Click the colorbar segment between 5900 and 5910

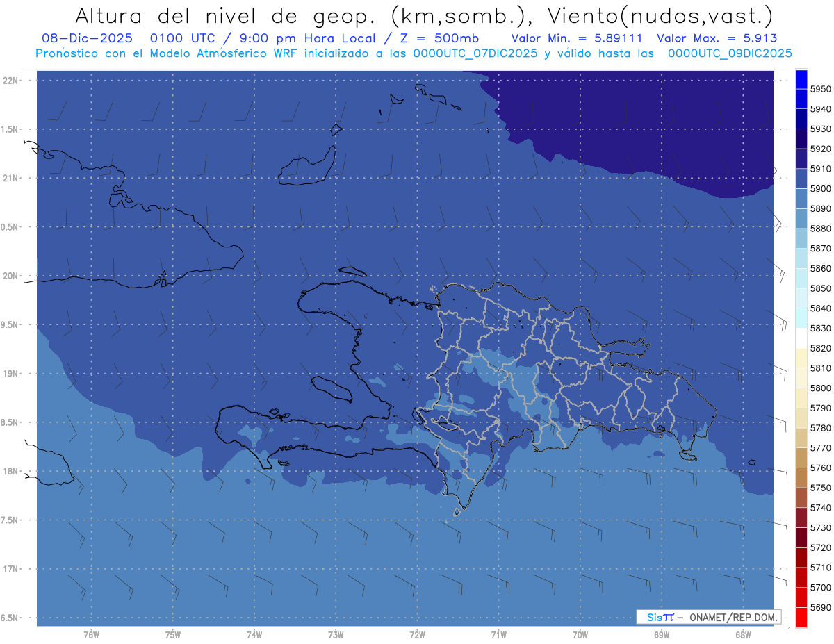click(801, 179)
